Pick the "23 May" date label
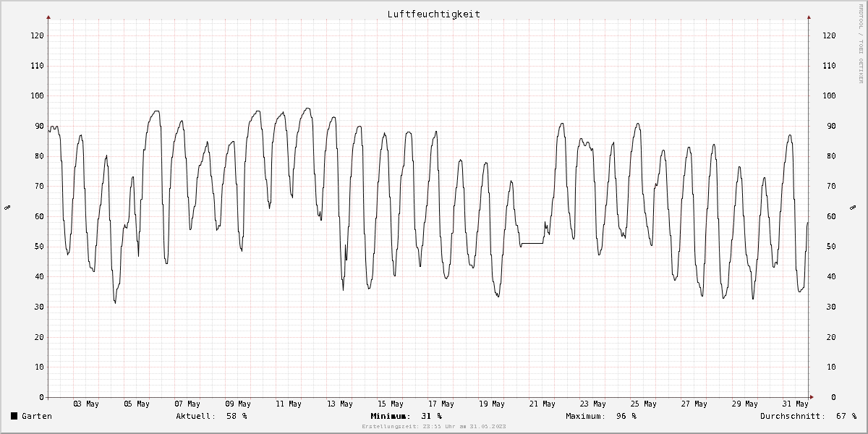Image resolution: width=868 pixels, height=434 pixels. click(593, 404)
